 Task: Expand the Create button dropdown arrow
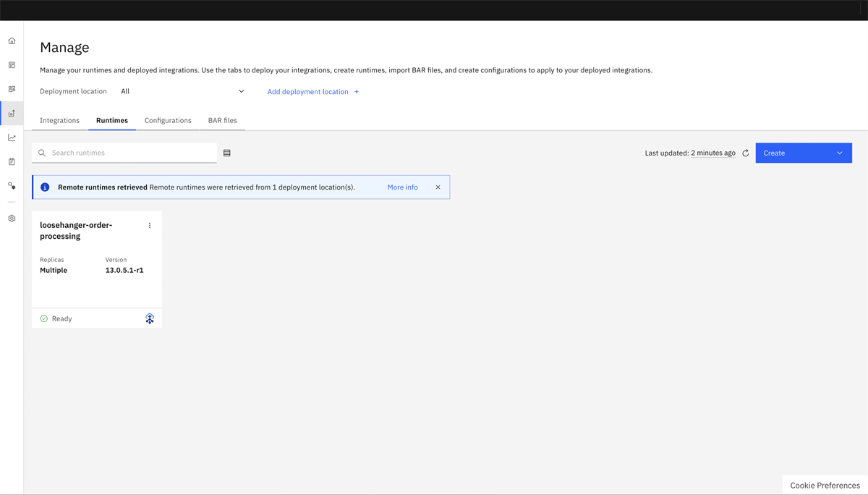839,153
